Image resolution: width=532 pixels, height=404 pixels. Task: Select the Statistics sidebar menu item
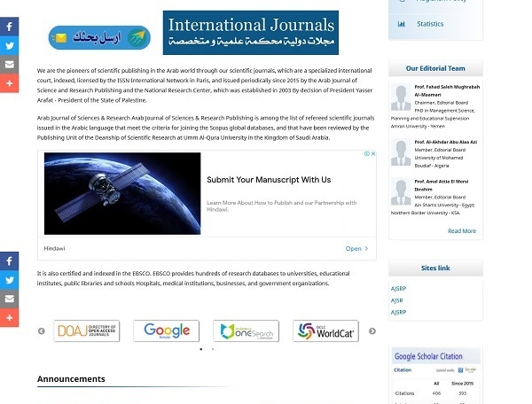click(430, 24)
